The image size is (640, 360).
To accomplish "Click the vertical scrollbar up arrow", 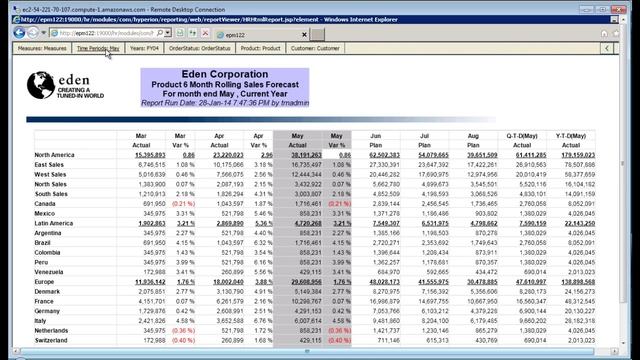I will (622, 19).
